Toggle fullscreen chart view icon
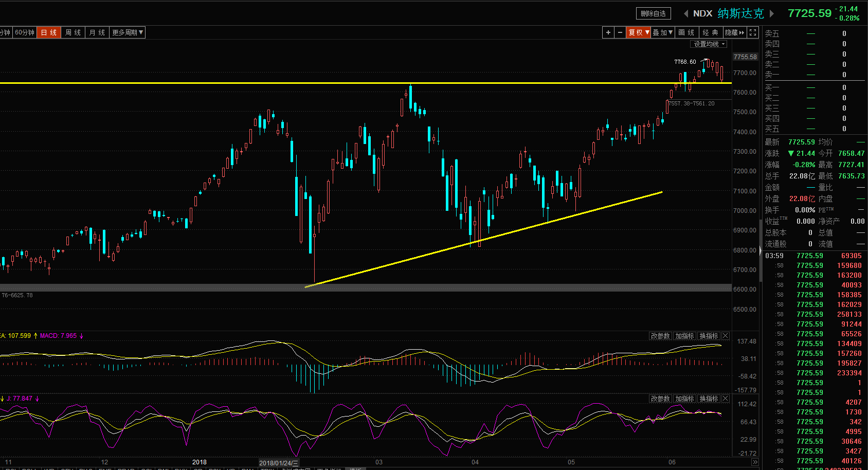868x470 pixels. (753, 32)
